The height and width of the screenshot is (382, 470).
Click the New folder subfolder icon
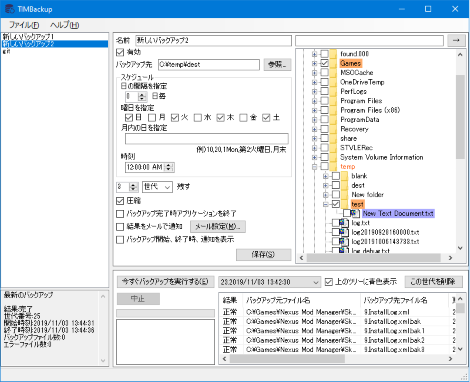tap(344, 195)
